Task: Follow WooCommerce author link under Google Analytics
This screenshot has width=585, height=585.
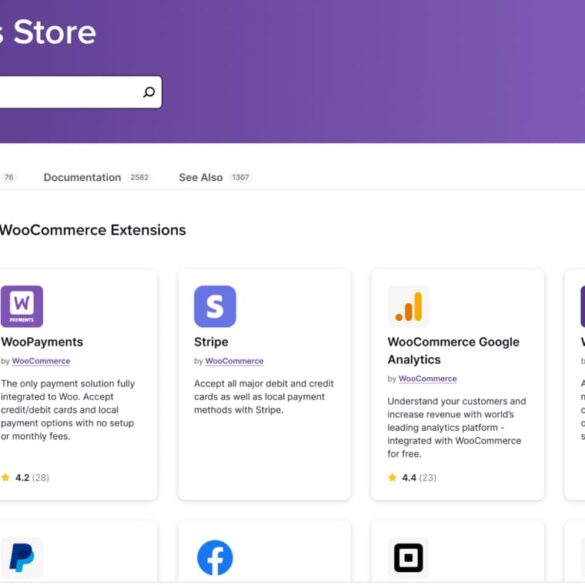Action: pos(428,379)
